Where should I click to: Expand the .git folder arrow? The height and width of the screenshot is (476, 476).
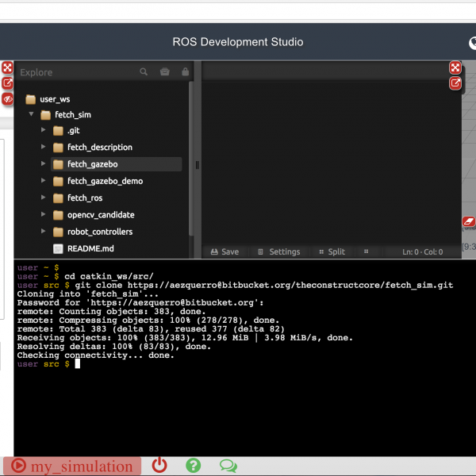pos(43,130)
